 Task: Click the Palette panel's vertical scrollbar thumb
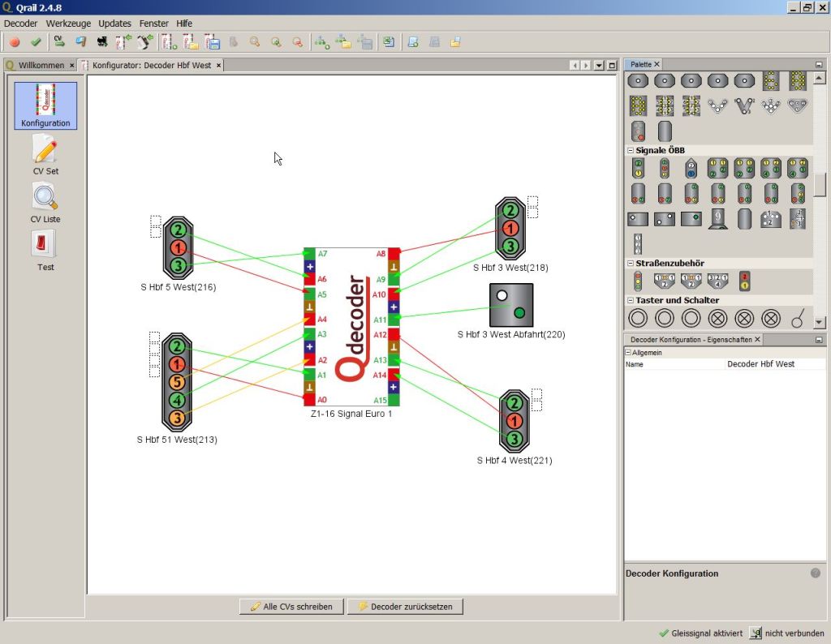click(x=820, y=184)
